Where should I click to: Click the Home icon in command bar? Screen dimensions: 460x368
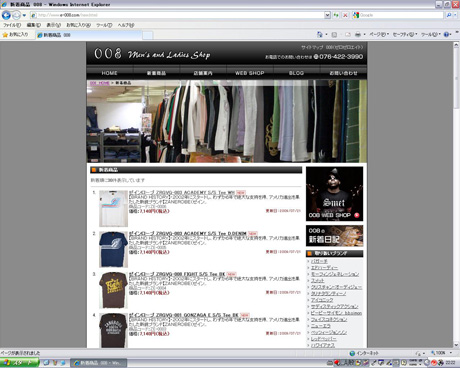[x=320, y=34]
